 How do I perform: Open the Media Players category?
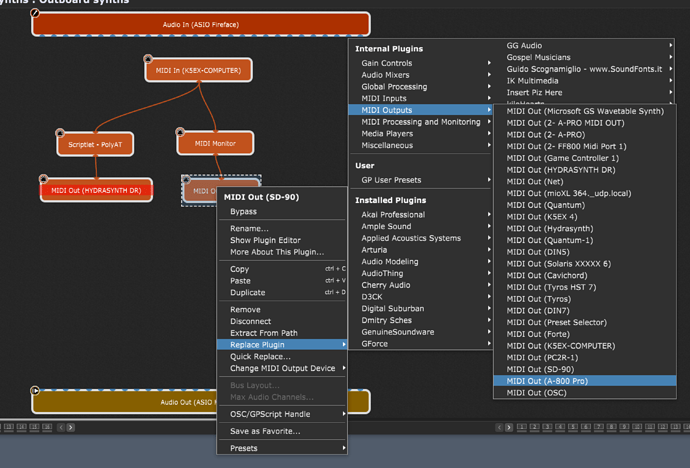click(x=420, y=134)
